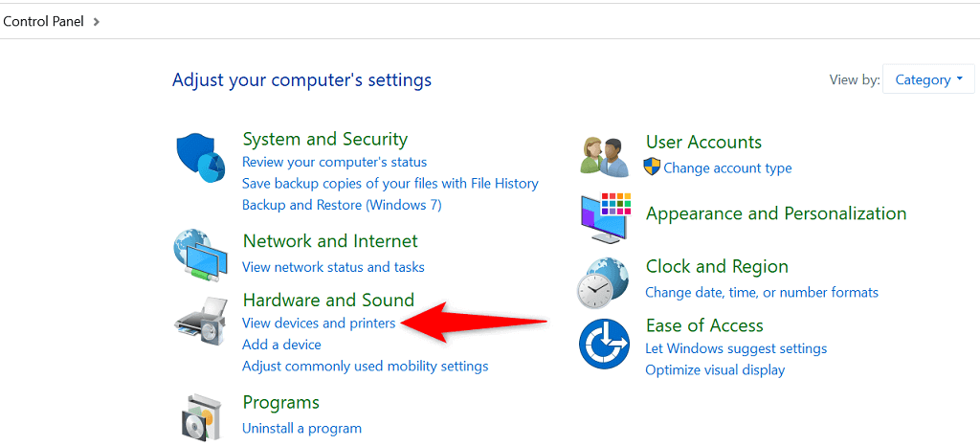980x446 pixels.
Task: Click Control Panel in the address bar
Action: tap(43, 20)
